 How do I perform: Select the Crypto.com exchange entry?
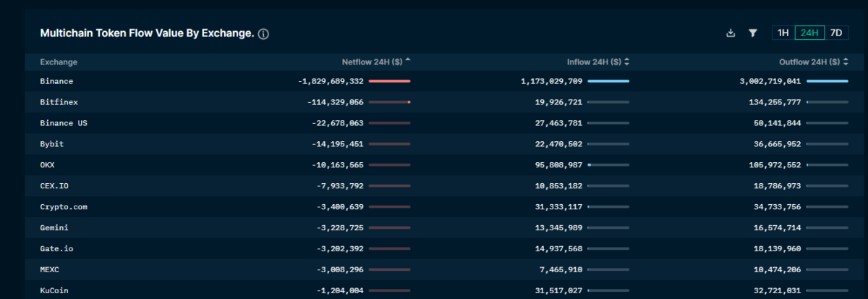click(x=64, y=207)
